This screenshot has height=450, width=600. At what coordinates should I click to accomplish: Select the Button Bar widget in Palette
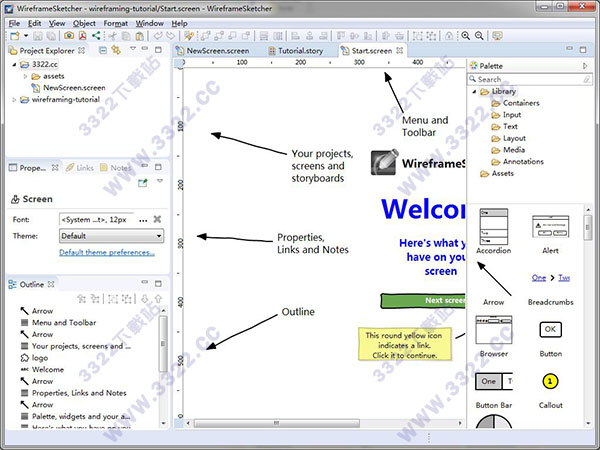[x=494, y=391]
